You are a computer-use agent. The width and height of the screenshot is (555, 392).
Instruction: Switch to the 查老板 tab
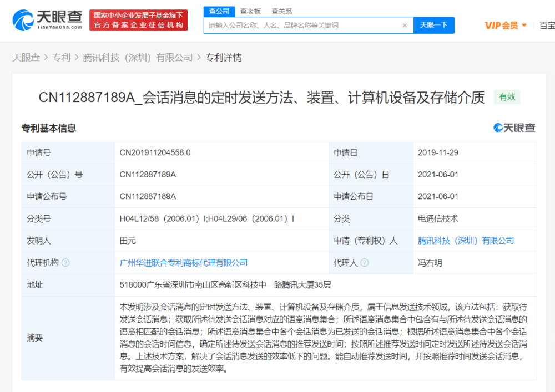[x=250, y=11]
